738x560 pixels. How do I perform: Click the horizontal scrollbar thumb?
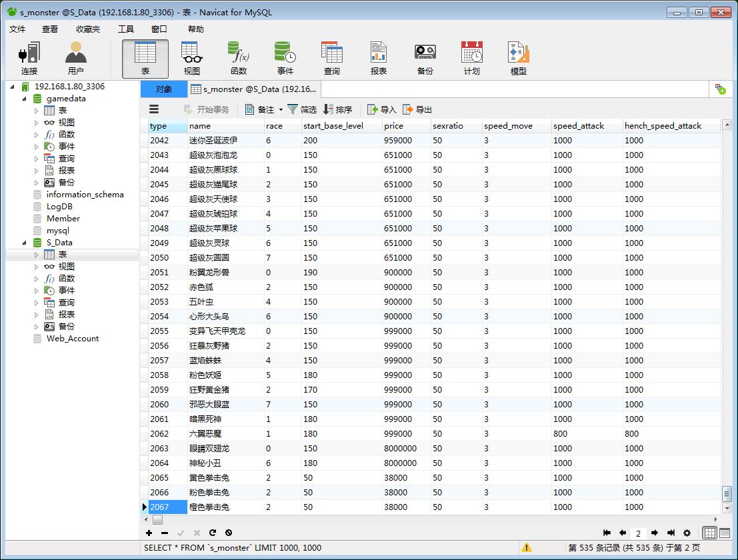158,519
